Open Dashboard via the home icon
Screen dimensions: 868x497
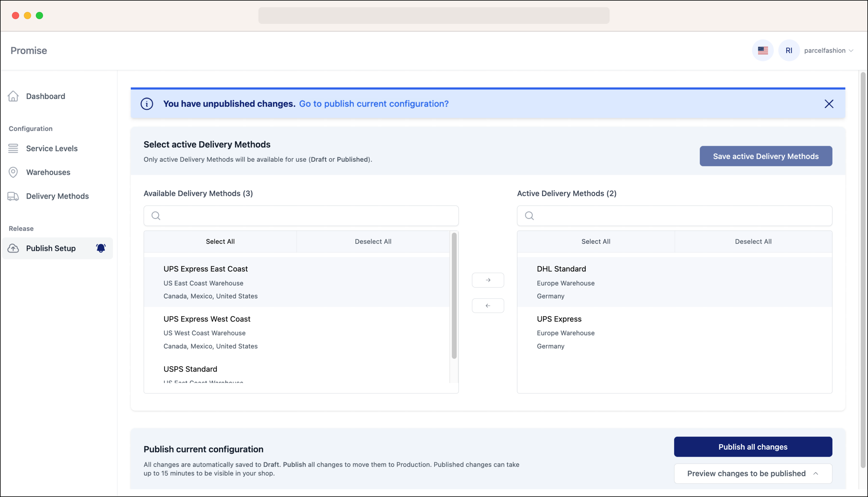[13, 96]
